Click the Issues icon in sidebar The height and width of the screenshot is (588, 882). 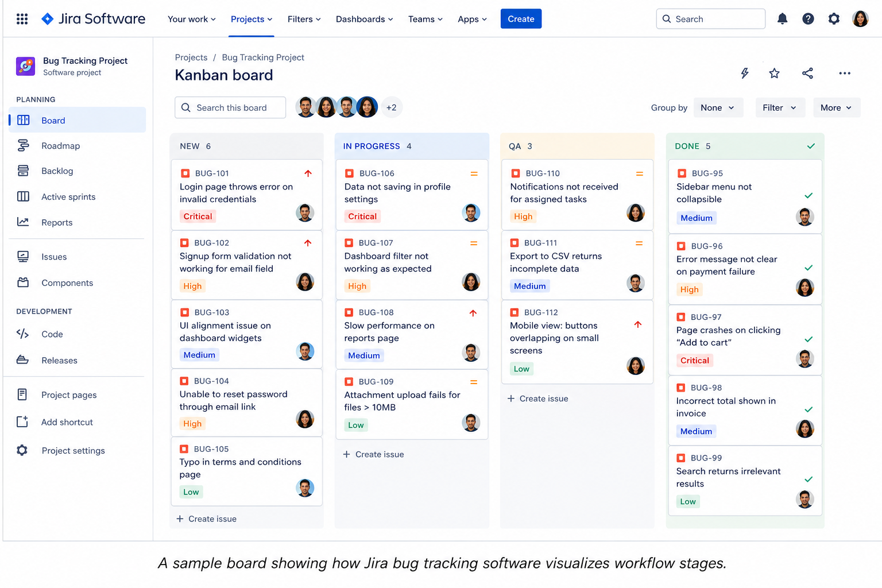tap(23, 257)
